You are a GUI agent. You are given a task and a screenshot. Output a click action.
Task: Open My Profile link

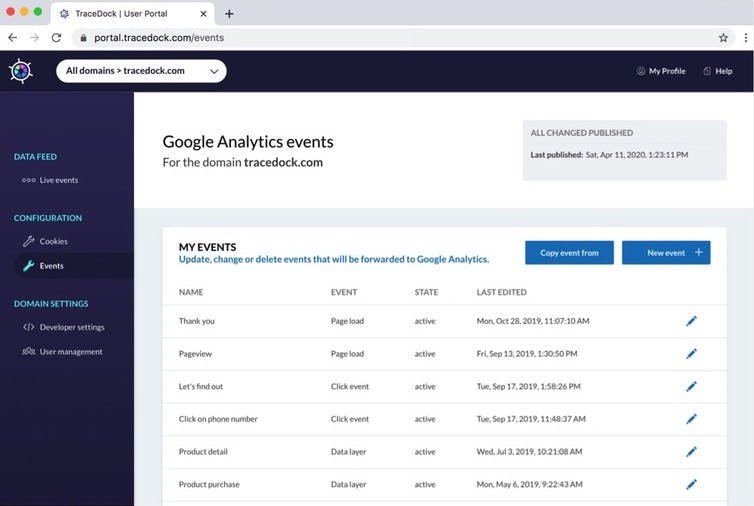661,71
